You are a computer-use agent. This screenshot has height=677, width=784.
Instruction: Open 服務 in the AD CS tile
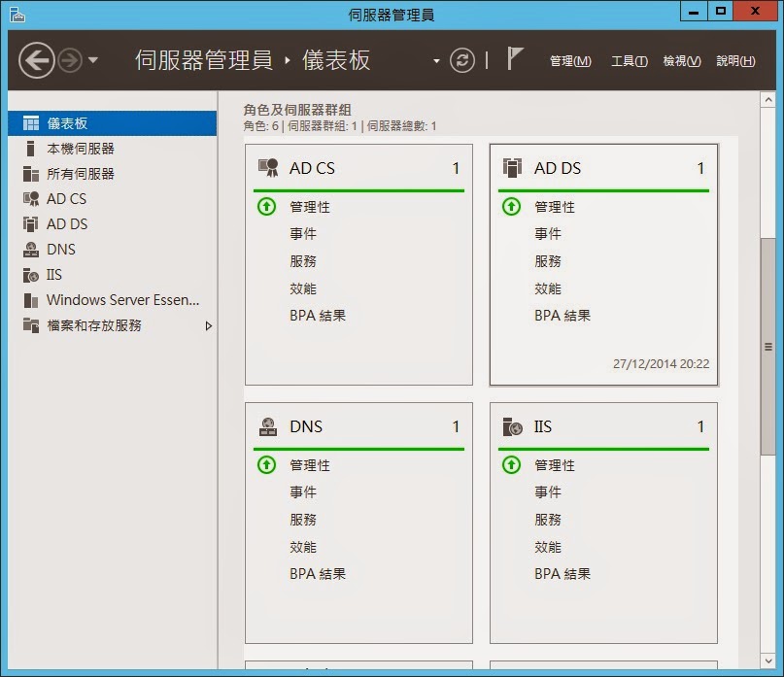[x=303, y=261]
